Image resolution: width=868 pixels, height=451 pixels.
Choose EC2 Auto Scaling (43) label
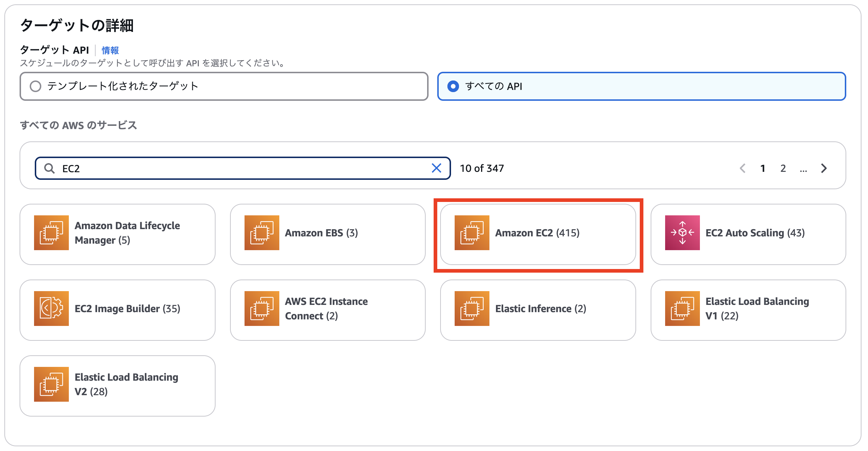pyautogui.click(x=755, y=233)
